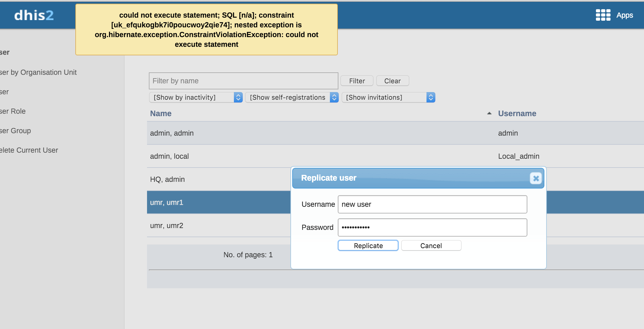Open the Show by inactivity dropdown
The image size is (644, 329).
pyautogui.click(x=196, y=97)
